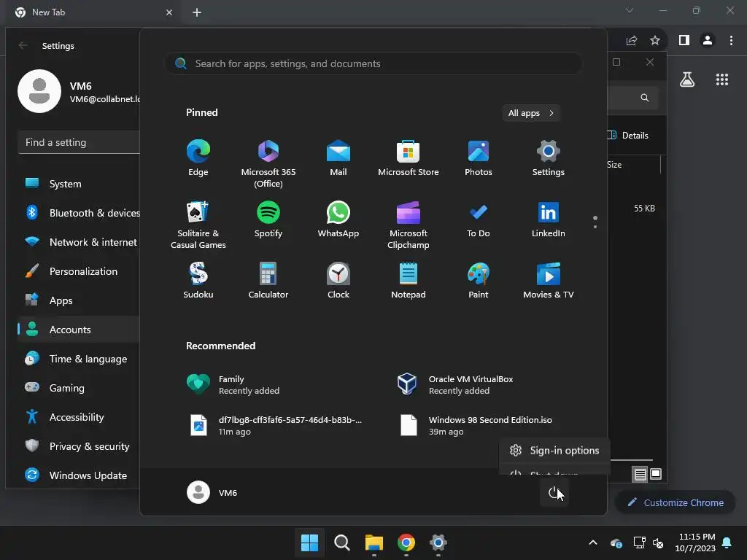Open the Movies & TV app

[x=549, y=281]
